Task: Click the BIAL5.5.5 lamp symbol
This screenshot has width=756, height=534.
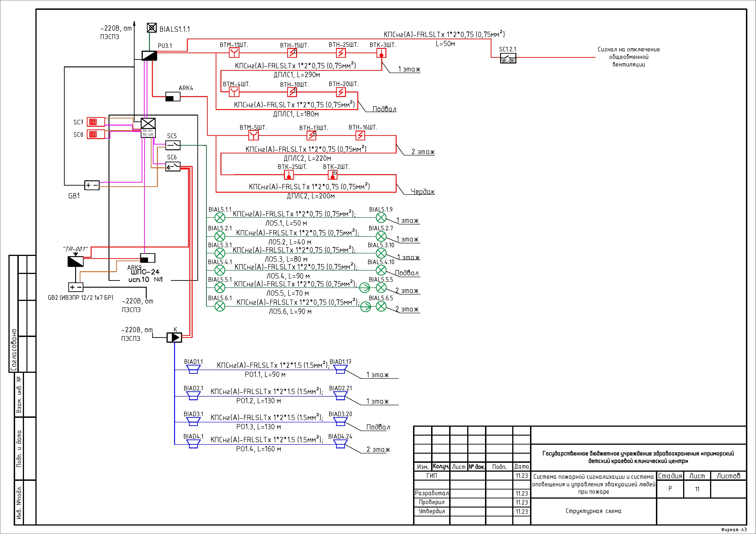Action: (x=381, y=288)
